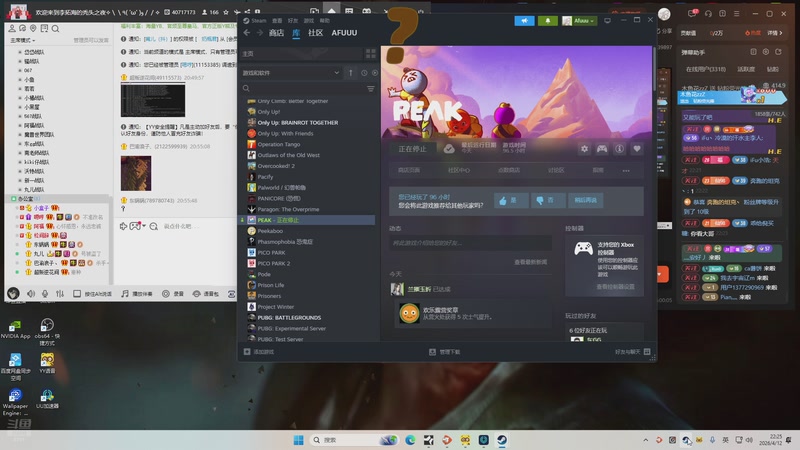Open PEAK controller settings icon

pos(602,148)
